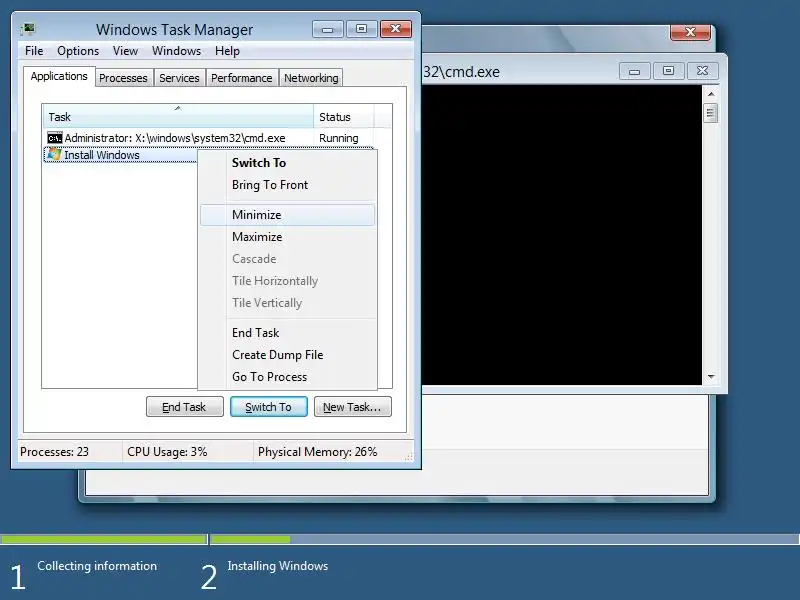
Task: Sort by the Status column header
Action: (344, 117)
